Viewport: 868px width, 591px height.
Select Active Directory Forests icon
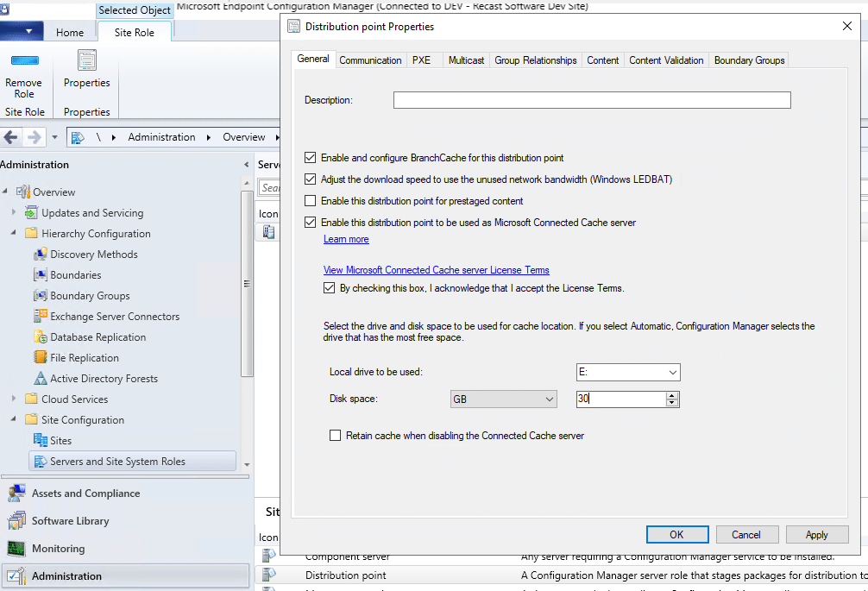pos(40,379)
